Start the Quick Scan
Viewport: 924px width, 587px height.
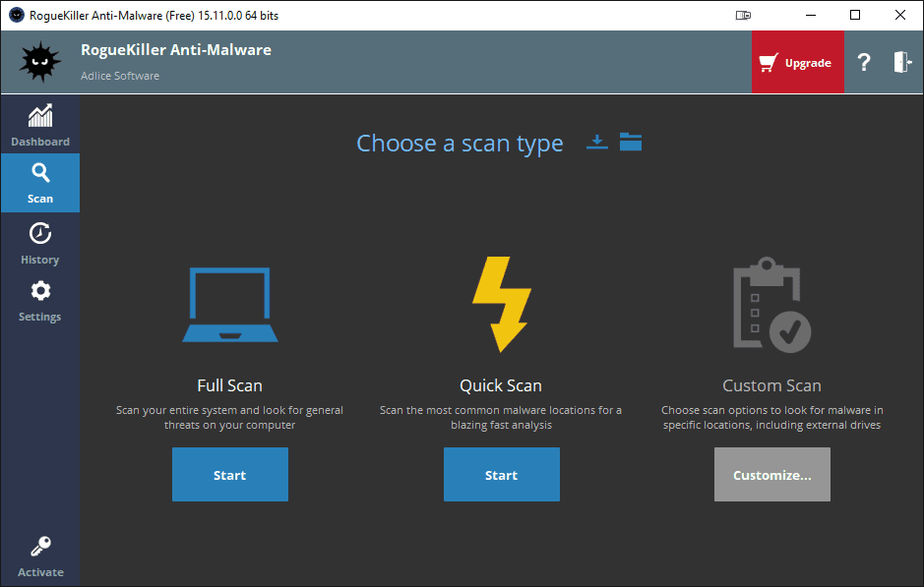pos(502,475)
